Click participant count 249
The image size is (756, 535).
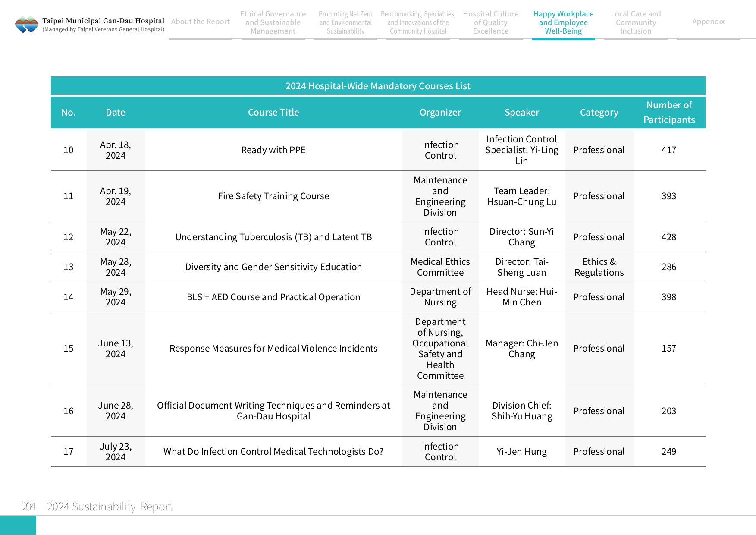(x=669, y=451)
